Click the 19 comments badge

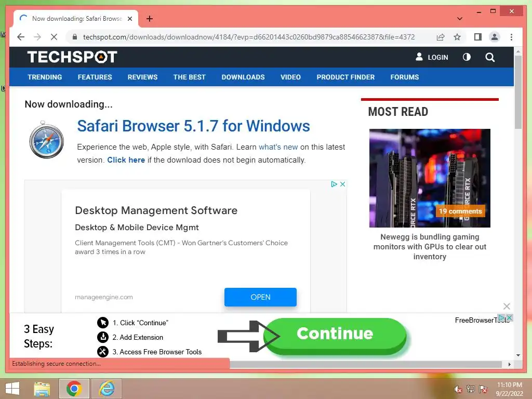coord(460,211)
